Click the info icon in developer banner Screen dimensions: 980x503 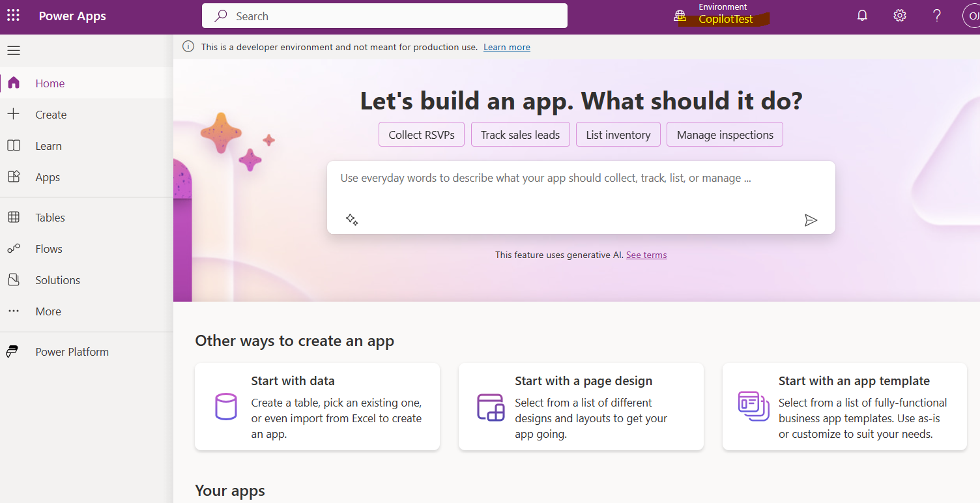[x=188, y=46]
